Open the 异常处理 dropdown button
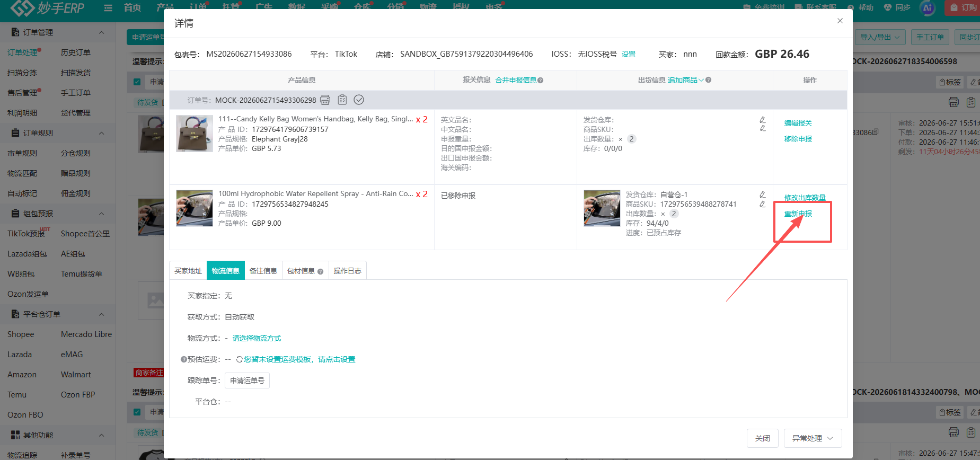This screenshot has height=460, width=980. [x=813, y=438]
